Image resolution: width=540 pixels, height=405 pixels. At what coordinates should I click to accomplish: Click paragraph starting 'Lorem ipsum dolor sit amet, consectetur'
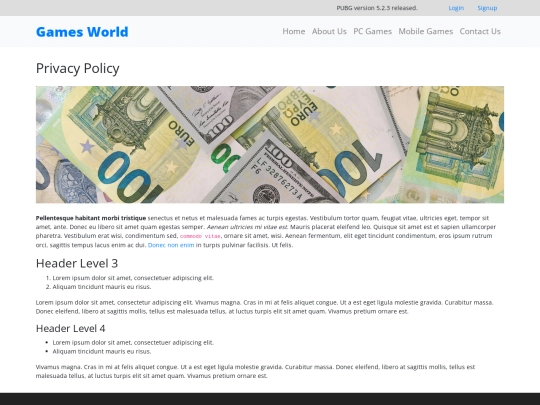[x=264, y=307]
